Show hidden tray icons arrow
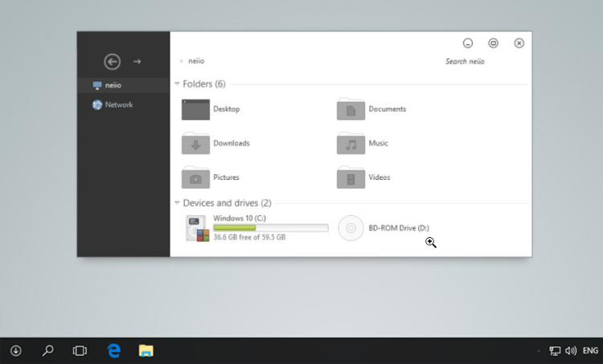This screenshot has width=603, height=364. coord(539,350)
